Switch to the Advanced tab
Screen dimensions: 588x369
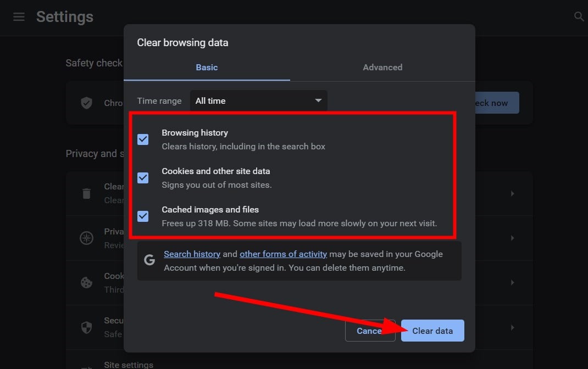[x=382, y=68]
